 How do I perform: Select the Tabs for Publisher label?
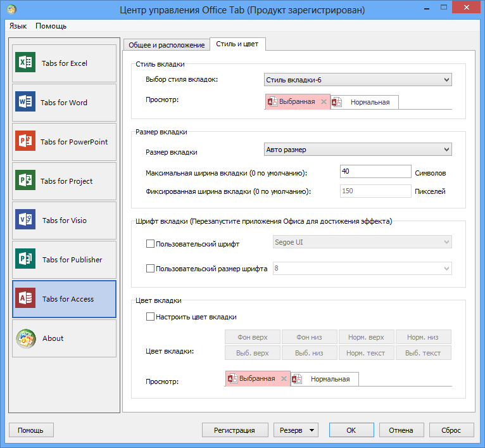72,260
